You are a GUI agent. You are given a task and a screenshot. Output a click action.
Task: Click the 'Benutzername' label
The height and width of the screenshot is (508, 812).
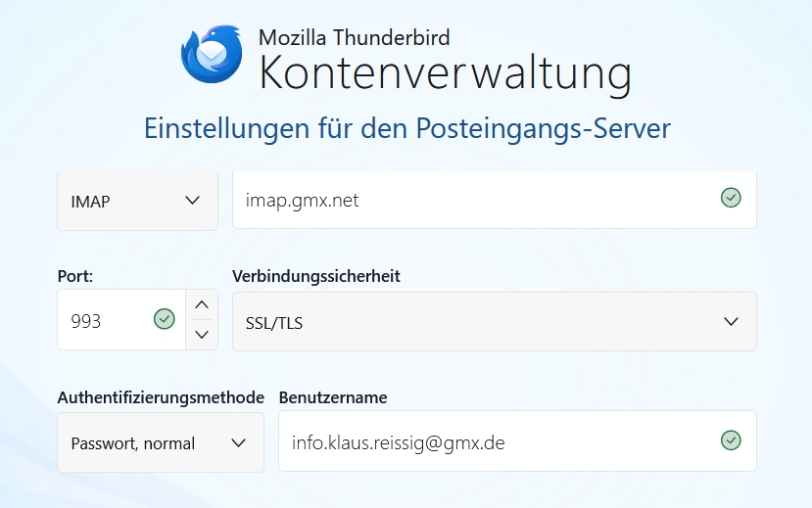333,397
